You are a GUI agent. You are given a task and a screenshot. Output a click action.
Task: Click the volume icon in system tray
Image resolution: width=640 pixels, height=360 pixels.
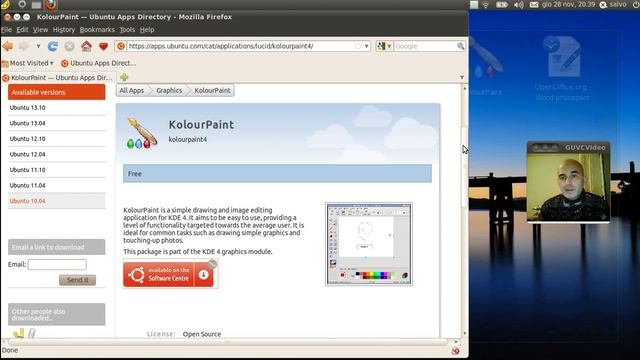(518, 4)
